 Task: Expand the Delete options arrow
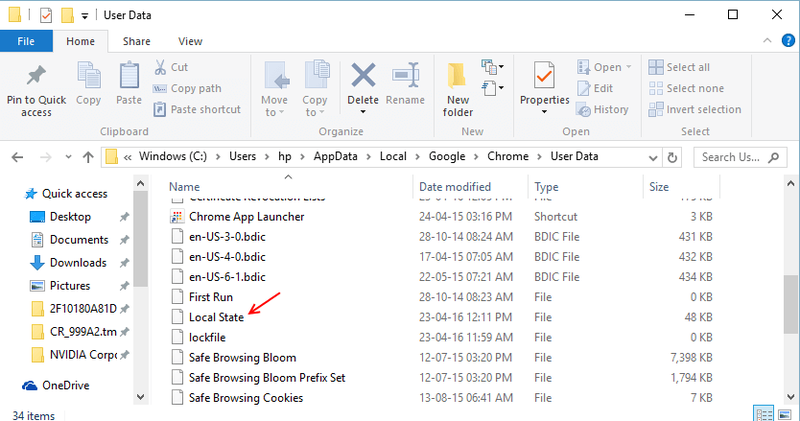click(x=363, y=112)
